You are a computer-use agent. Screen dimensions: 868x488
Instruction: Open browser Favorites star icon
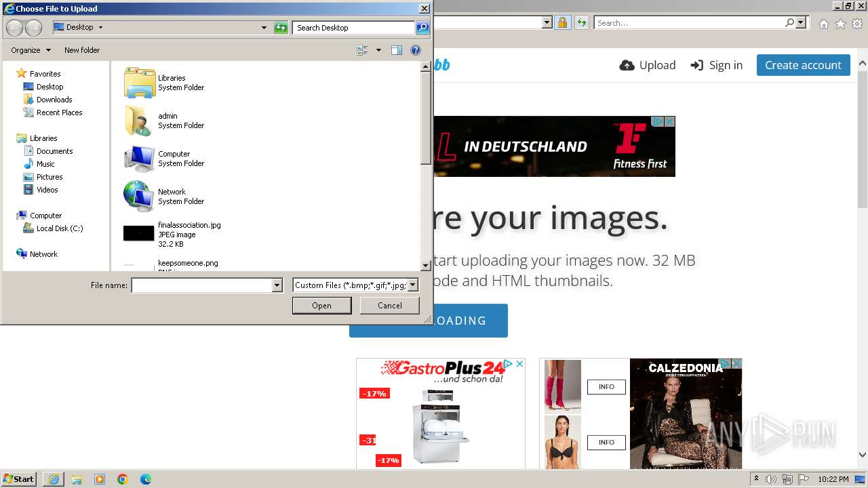coord(840,24)
